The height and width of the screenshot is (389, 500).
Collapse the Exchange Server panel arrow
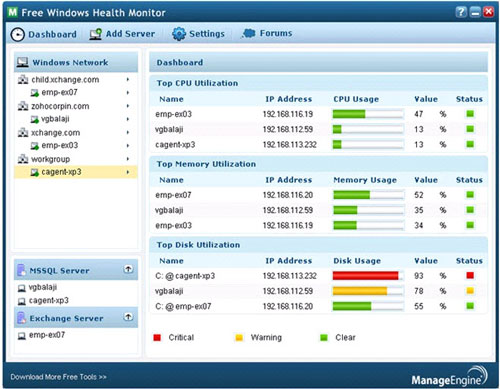point(128,317)
